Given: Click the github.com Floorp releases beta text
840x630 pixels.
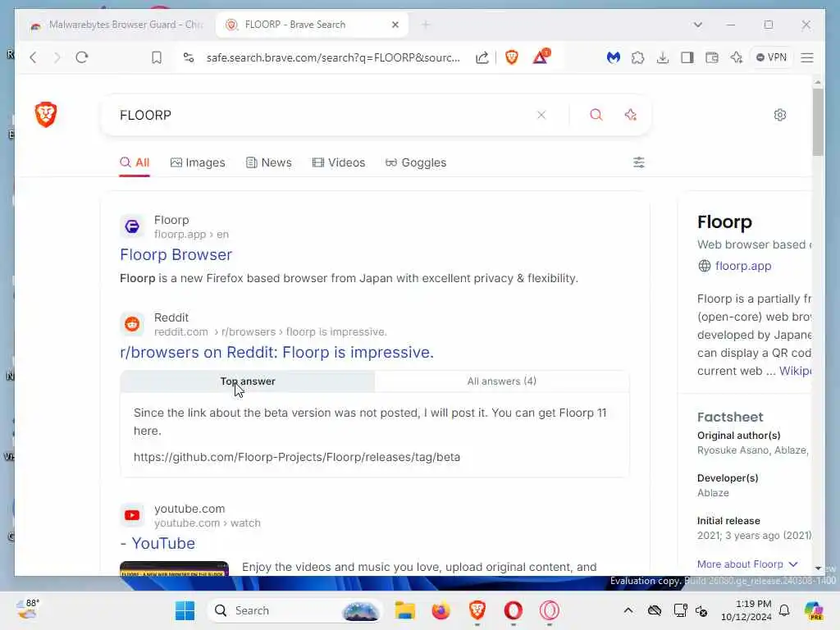Looking at the screenshot, I should pos(297,457).
